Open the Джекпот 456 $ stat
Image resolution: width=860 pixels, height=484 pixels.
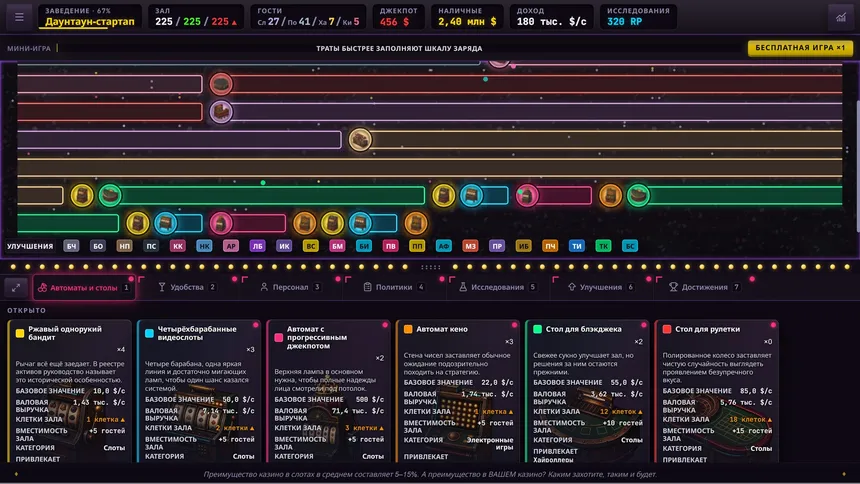(399, 17)
